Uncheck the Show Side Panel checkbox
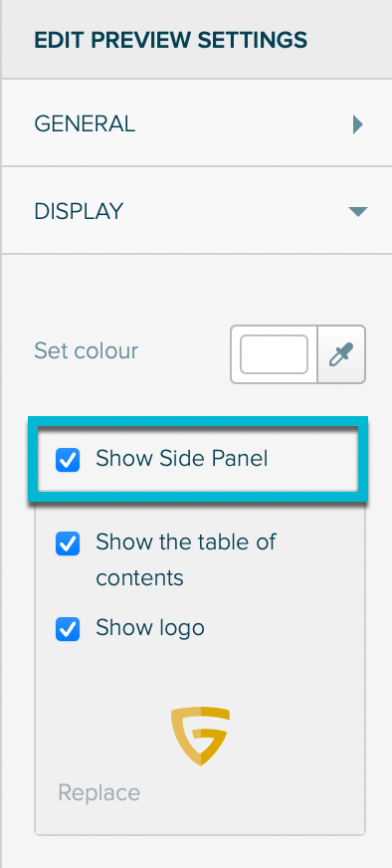 68,460
